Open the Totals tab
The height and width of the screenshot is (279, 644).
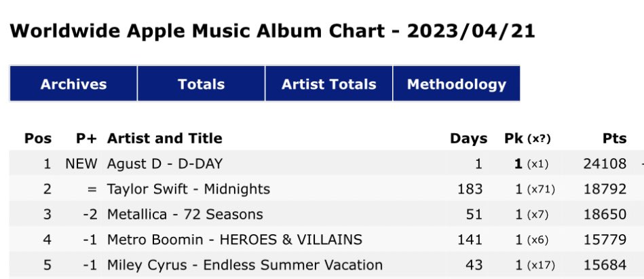tap(201, 83)
